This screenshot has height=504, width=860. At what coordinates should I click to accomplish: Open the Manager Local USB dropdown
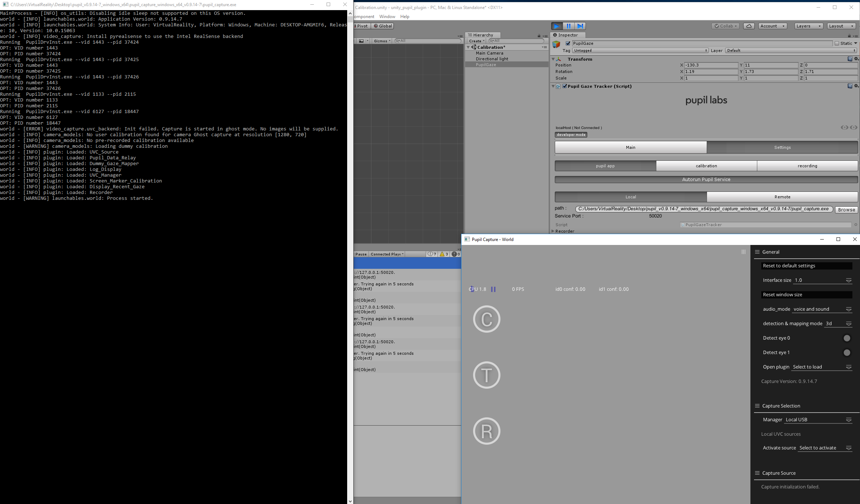point(818,420)
